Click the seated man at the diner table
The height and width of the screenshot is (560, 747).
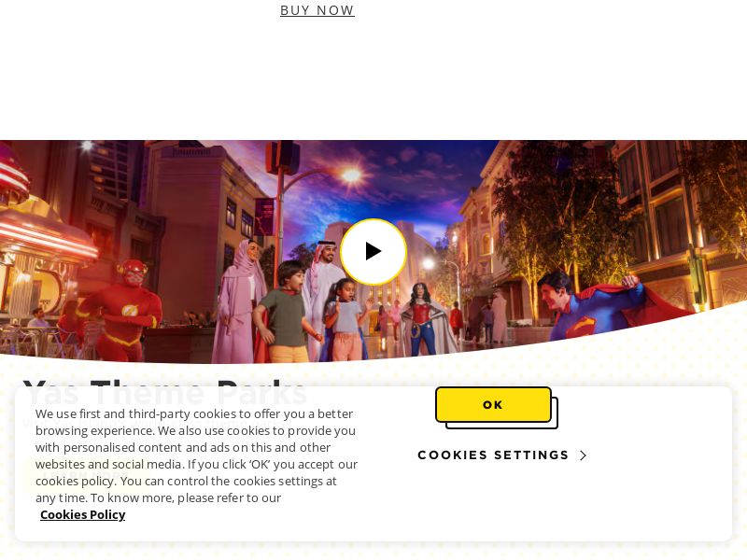click(x=38, y=318)
